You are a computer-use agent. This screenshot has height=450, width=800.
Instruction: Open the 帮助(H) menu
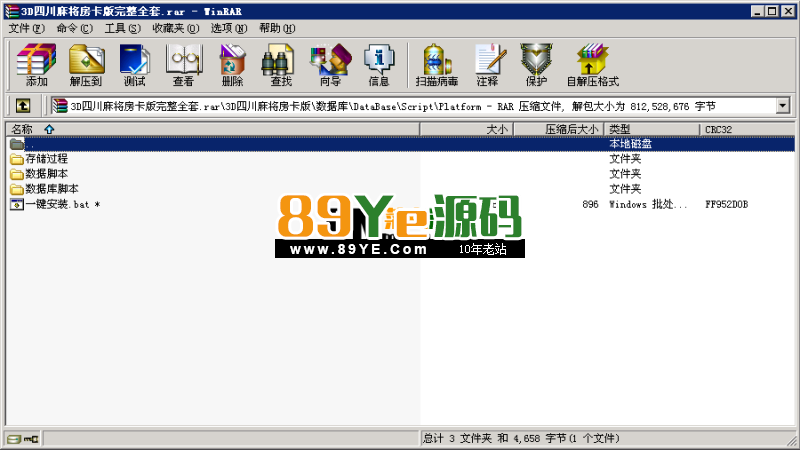(x=277, y=29)
